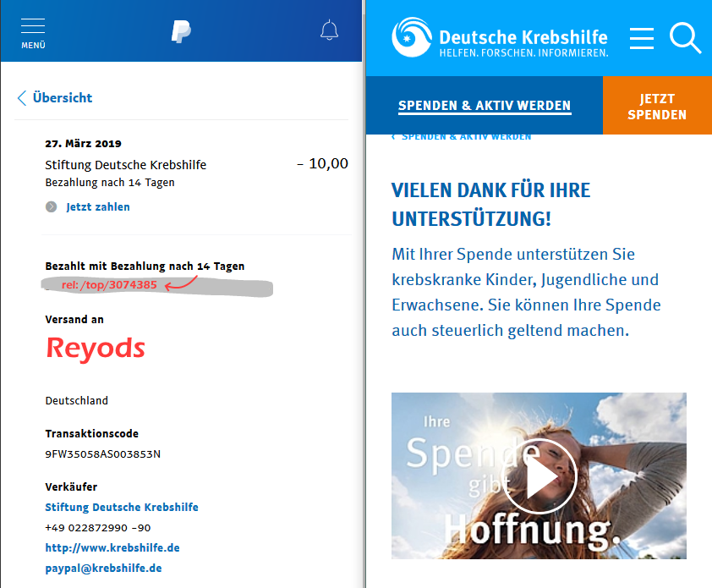Viewport: 712px width, 588px height.
Task: Open http://www.krebshilfe.de link
Action: click(x=112, y=548)
